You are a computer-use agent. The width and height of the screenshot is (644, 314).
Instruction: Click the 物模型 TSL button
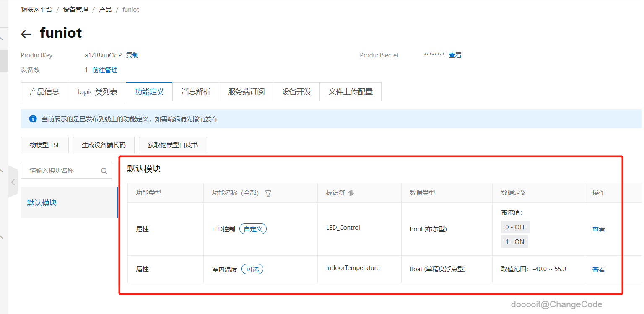[x=44, y=145]
